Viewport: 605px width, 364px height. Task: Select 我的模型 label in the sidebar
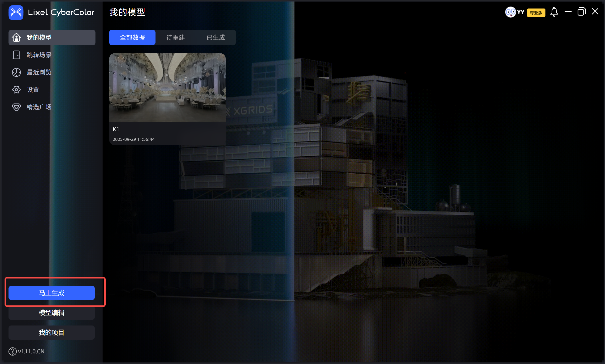[39, 38]
